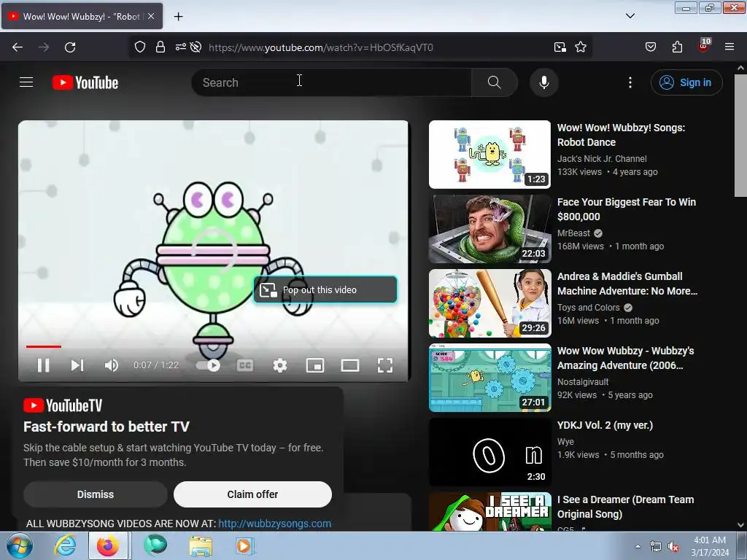747x560 pixels.
Task: Open Gumball Machine Adventure thumbnail
Action: 489,303
